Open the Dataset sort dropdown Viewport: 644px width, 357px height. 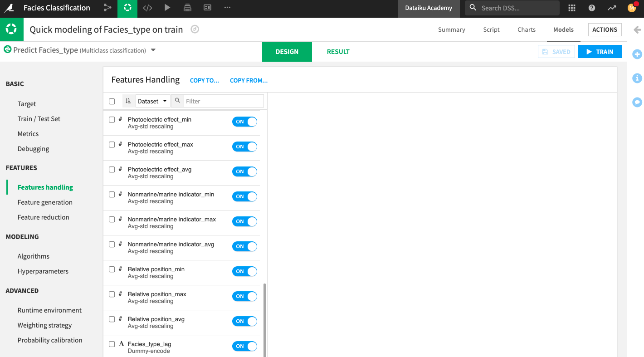[153, 101]
